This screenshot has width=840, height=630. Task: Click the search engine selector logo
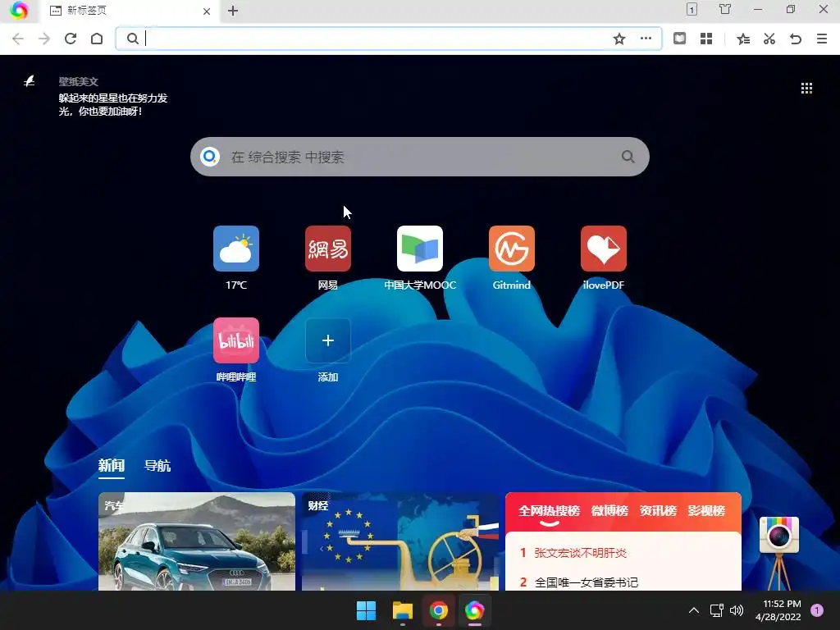209,157
